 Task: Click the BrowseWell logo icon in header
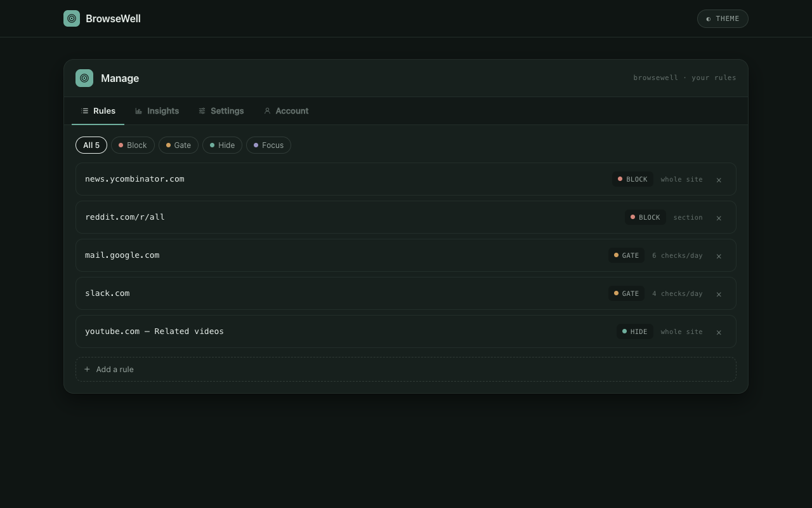pos(72,18)
